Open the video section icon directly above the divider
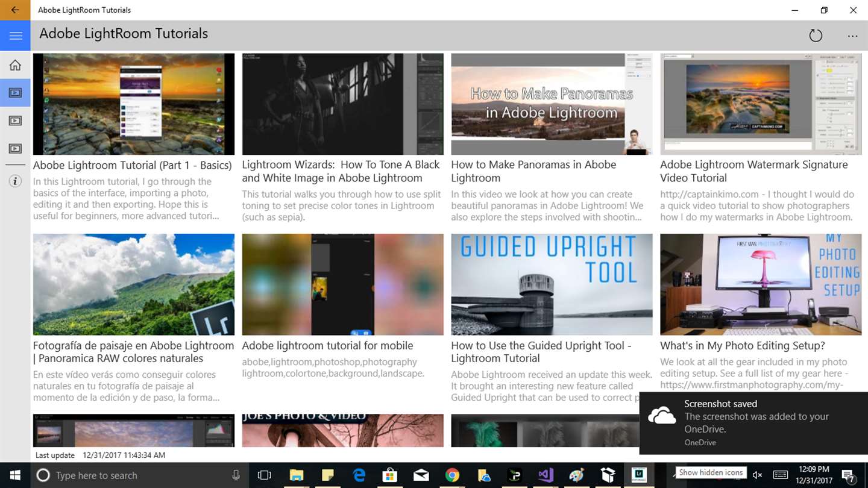Viewport: 868px width, 488px height. 15,148
